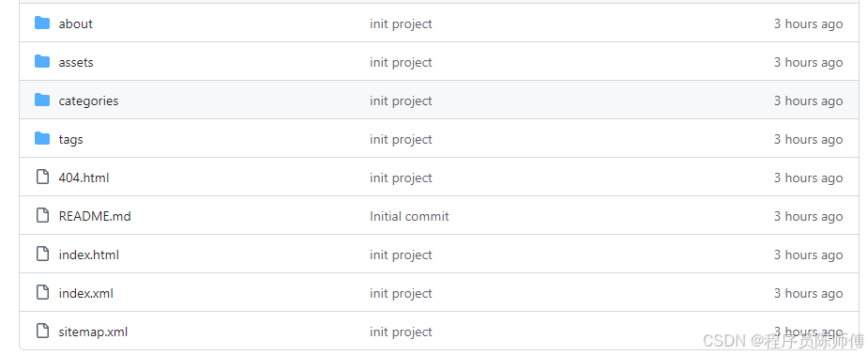Screen dimensions: 868x355
Task: Open the Initial commit message for README.md
Action: [409, 216]
